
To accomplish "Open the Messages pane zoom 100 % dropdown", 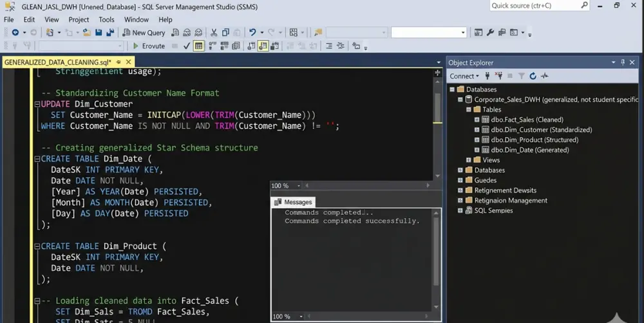I will [x=301, y=317].
